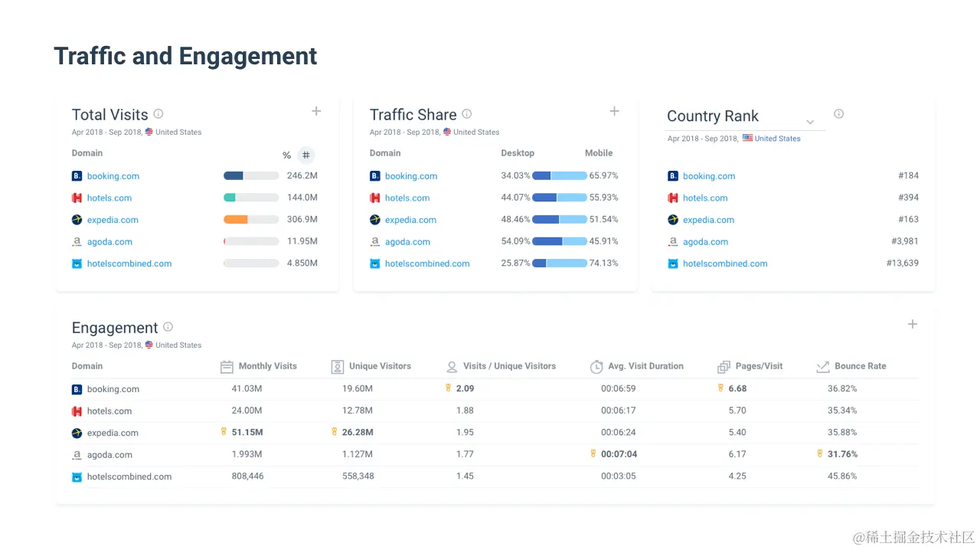The image size is (980, 550).
Task: Open agoda.com link in Country Rank
Action: pyautogui.click(x=705, y=242)
